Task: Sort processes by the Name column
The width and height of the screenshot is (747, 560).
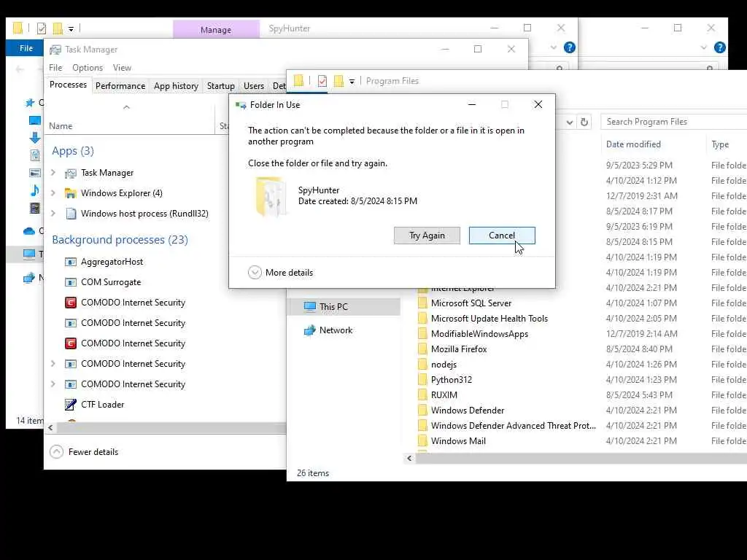Action: tap(61, 126)
